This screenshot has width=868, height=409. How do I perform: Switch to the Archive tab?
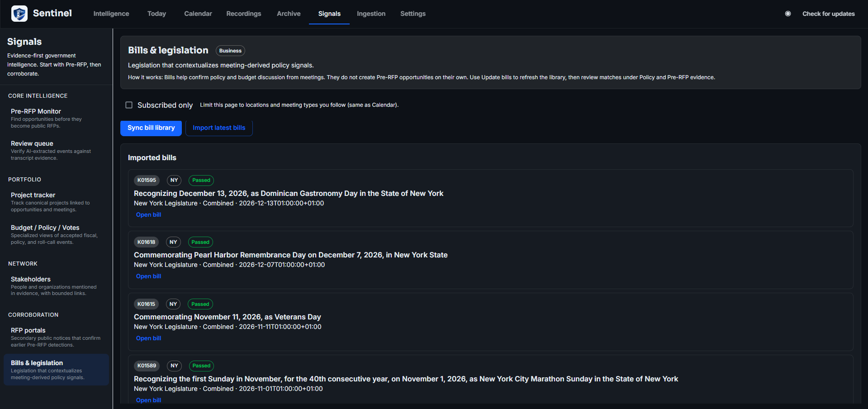[289, 14]
